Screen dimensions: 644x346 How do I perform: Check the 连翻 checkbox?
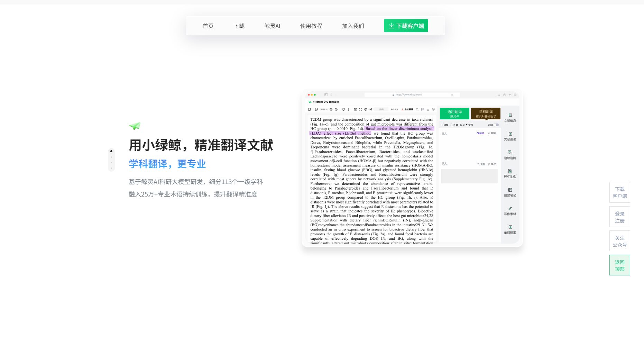(451, 125)
